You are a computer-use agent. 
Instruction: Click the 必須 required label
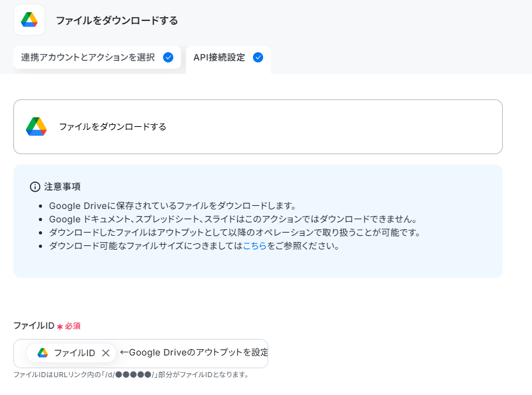(73, 326)
